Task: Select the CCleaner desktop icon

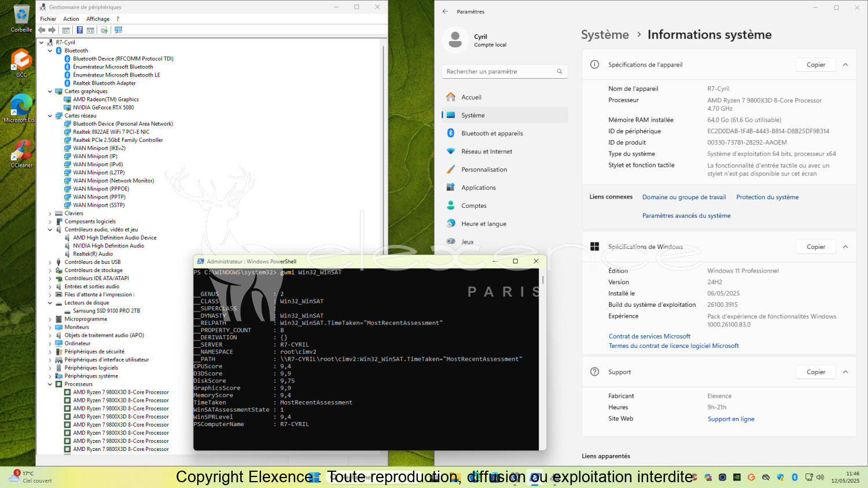Action: 21,153
